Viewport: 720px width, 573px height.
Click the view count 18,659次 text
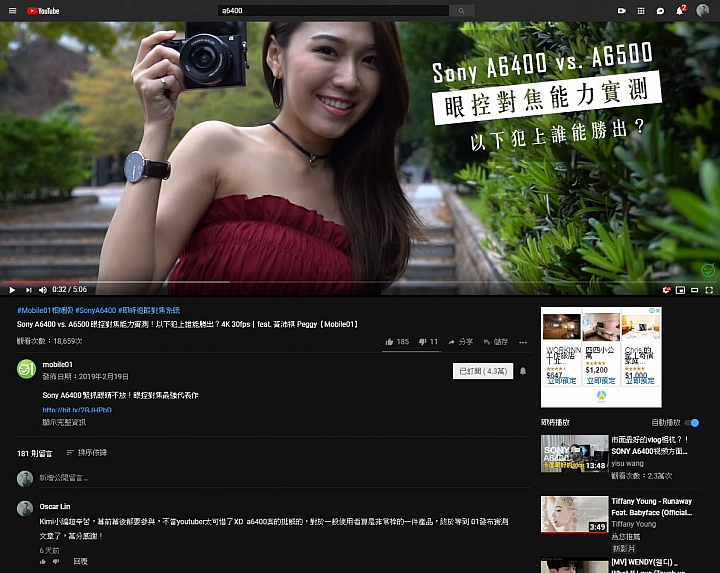click(x=49, y=341)
